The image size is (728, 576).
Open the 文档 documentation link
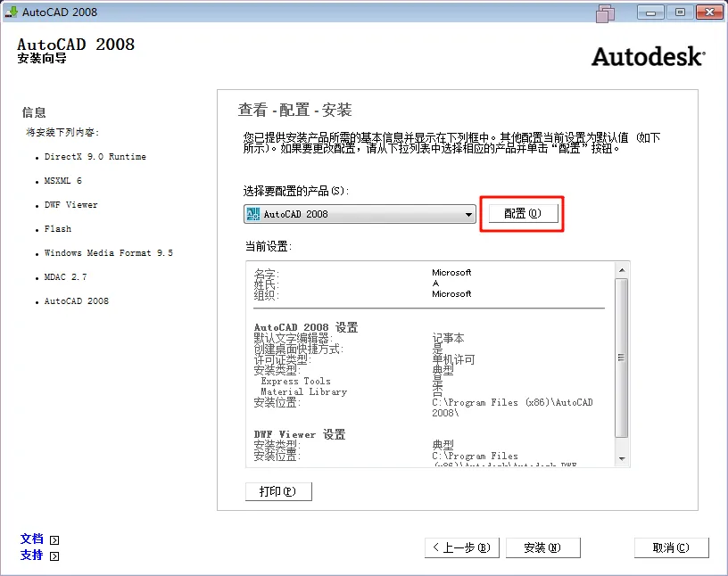[31, 539]
